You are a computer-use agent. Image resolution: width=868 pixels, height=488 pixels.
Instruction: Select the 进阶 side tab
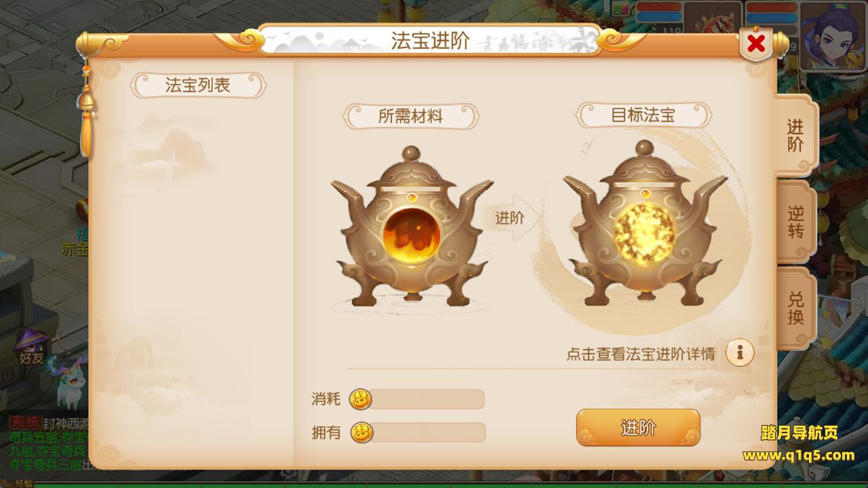coord(796,136)
